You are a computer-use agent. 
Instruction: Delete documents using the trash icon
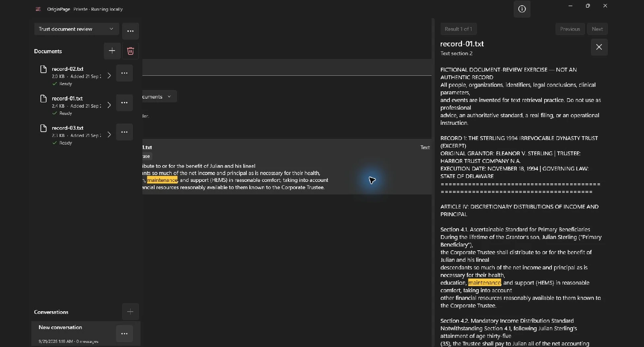tap(130, 51)
